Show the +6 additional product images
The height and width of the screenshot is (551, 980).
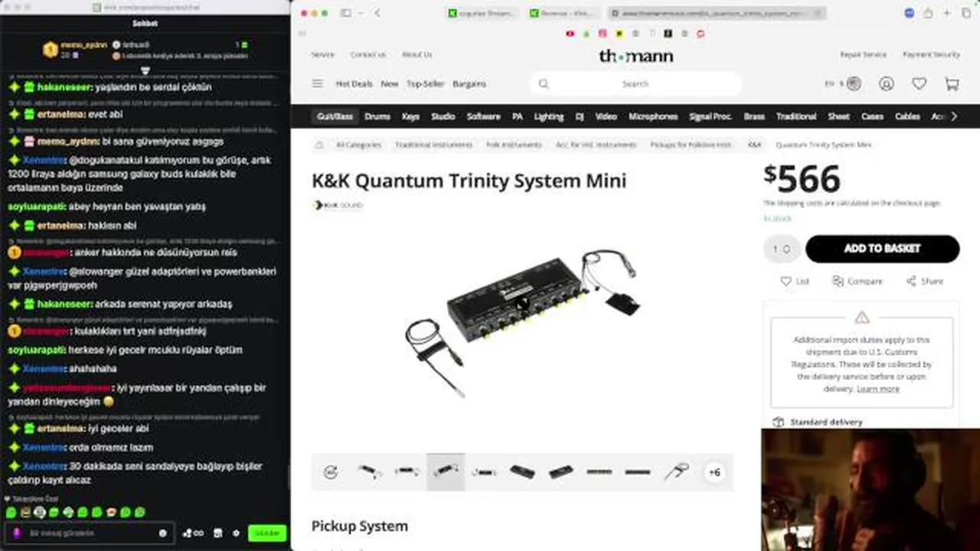click(714, 472)
